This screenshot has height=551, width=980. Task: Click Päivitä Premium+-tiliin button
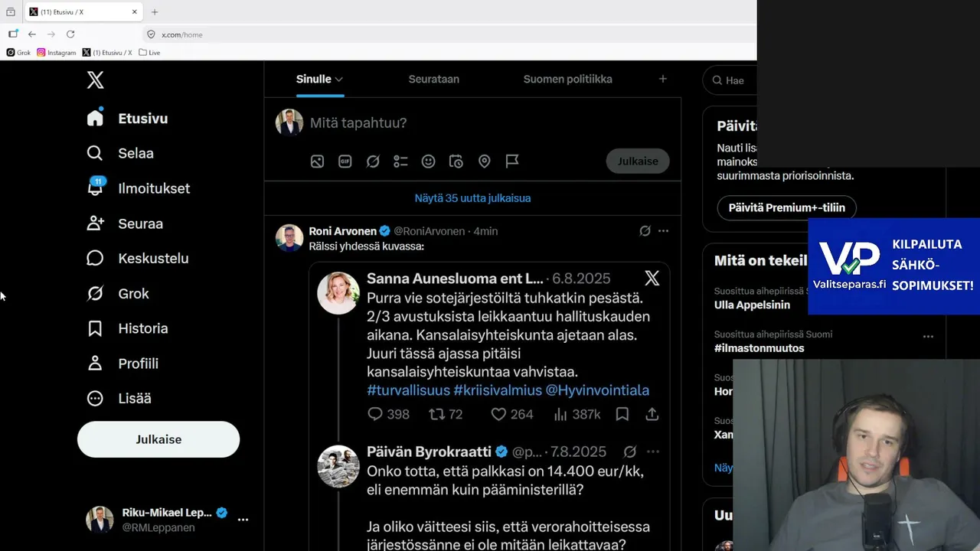point(786,207)
